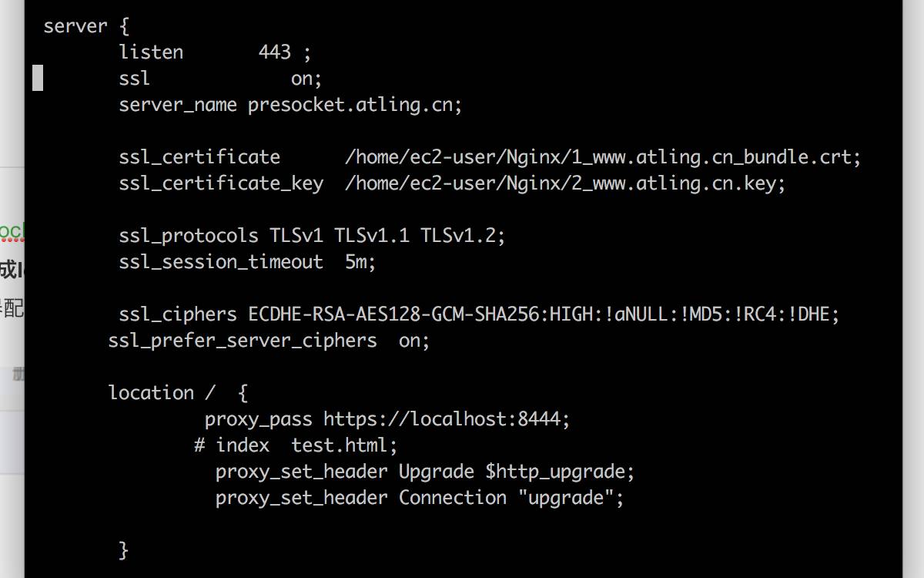Click the grey toolbar strip behind the terminal
Viewport: 924px width, 578px height.
pos(12,375)
